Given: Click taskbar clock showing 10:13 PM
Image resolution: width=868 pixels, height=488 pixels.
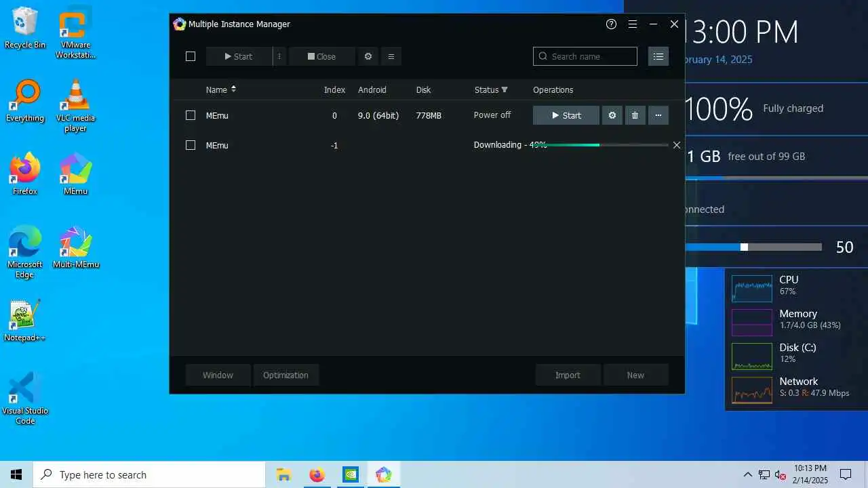Looking at the screenshot, I should coord(810,474).
